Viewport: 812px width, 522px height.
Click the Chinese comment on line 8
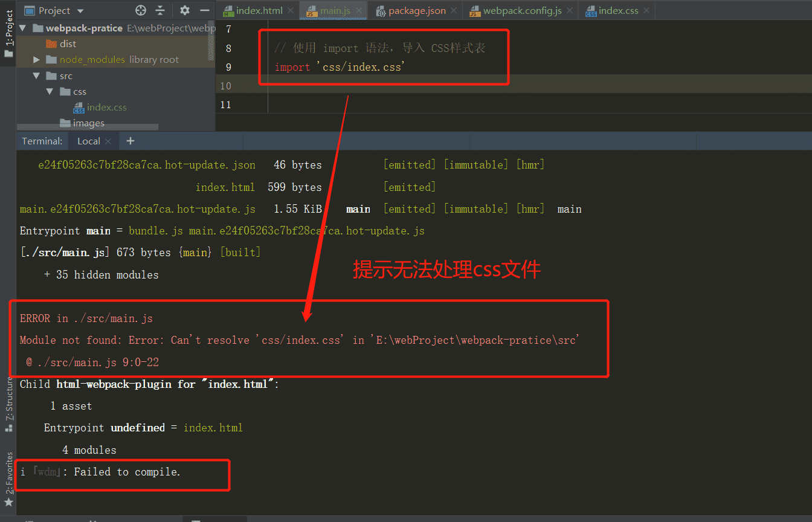380,48
